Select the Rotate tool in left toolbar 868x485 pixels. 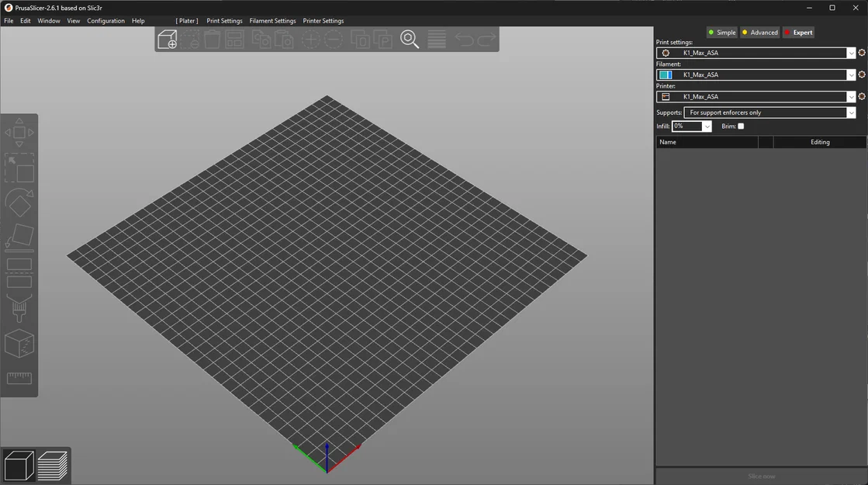point(19,203)
